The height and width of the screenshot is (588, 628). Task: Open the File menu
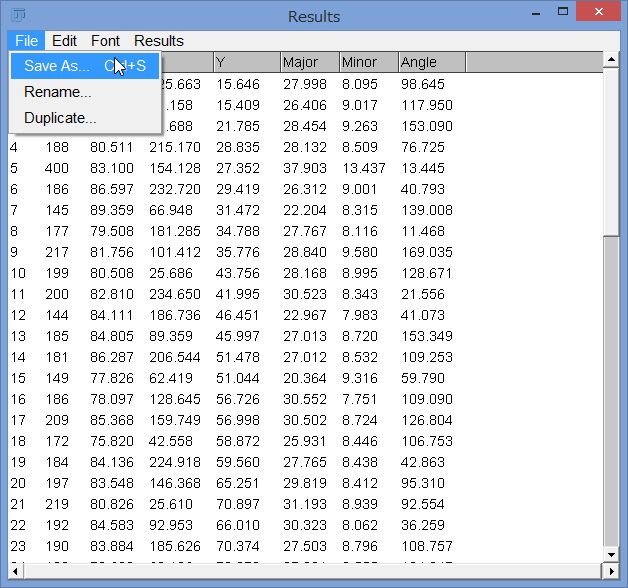tap(26, 41)
